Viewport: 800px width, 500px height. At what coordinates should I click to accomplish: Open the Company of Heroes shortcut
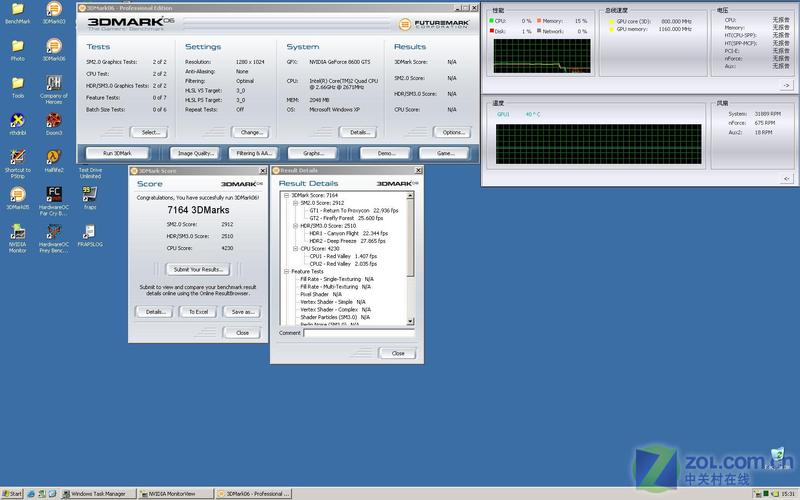[54, 89]
